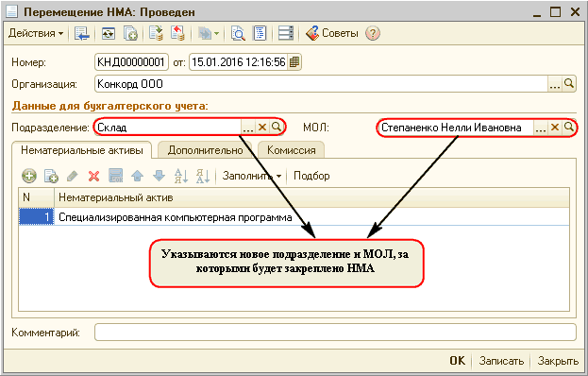Open Советы from the toolbar

point(332,33)
